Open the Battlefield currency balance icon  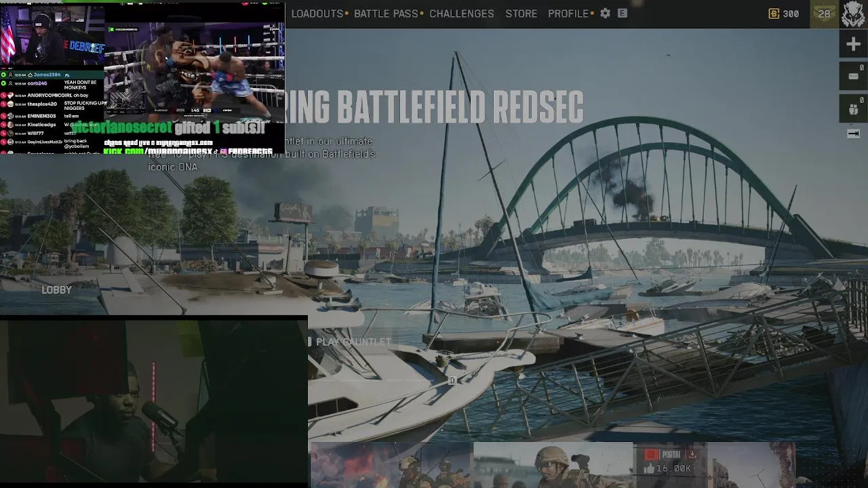click(774, 14)
